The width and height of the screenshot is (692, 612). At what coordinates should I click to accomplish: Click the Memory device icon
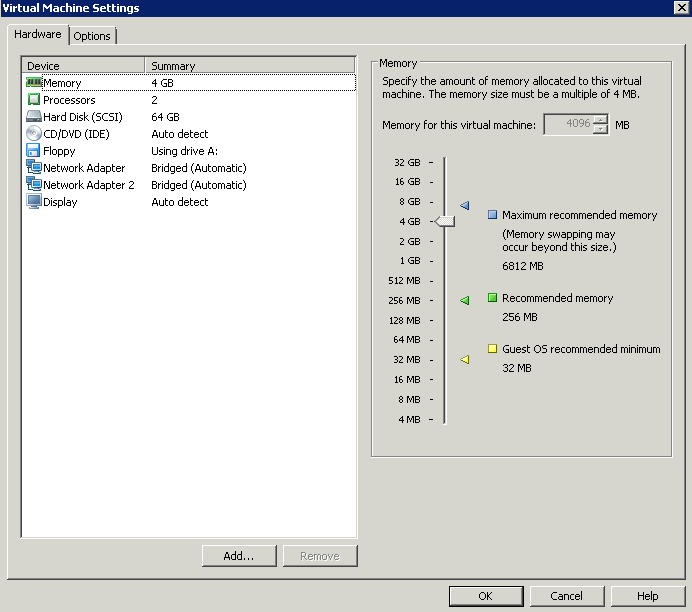(x=34, y=83)
